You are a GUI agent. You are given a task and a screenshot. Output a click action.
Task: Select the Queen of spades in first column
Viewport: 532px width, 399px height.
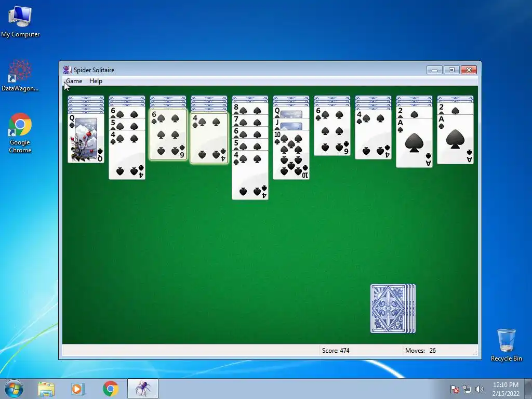pos(86,138)
